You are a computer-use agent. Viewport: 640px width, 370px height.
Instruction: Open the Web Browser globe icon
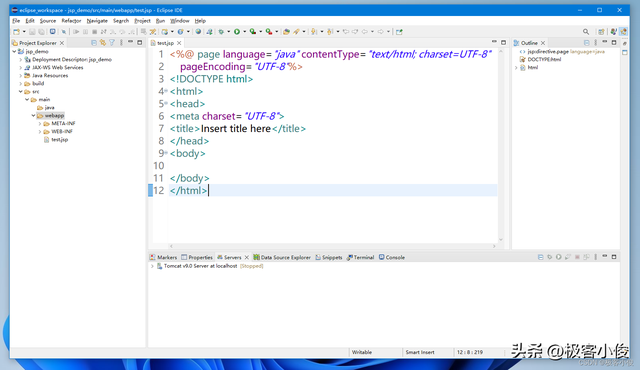click(198, 31)
